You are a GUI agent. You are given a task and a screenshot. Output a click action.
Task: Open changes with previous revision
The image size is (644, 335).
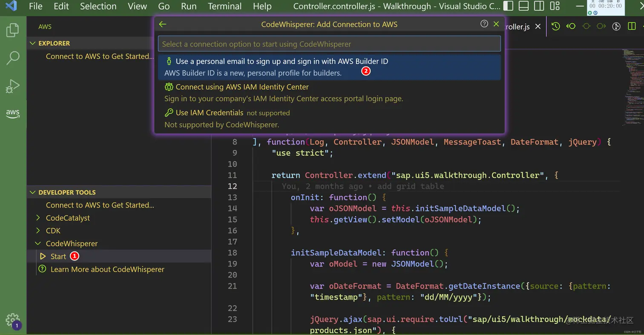(x=571, y=26)
